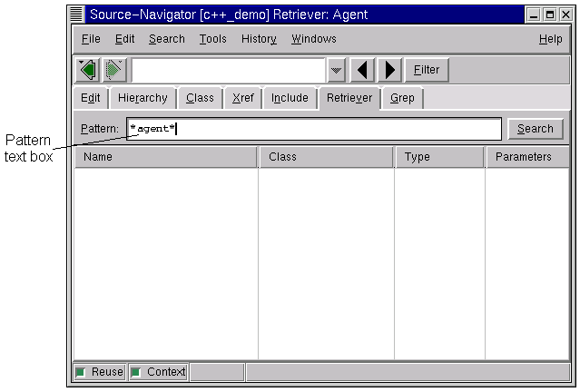Sort by the Name column header
The image size is (580, 392).
[x=166, y=157]
